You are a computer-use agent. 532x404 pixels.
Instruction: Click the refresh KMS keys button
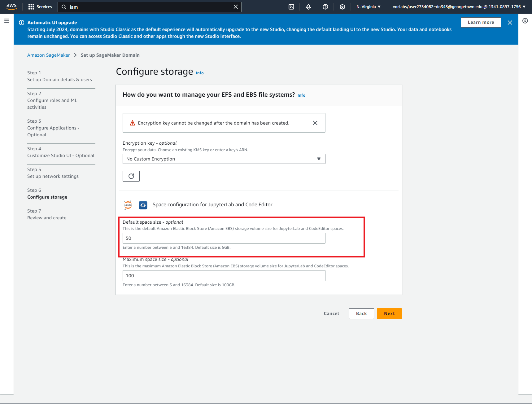pos(131,176)
